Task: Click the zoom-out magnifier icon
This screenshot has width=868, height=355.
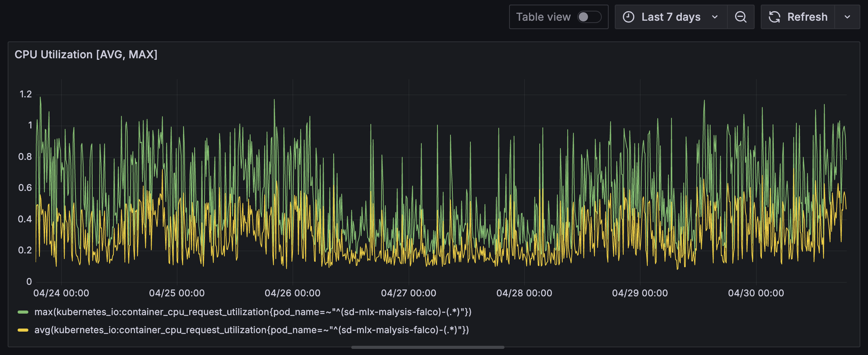Action: tap(740, 17)
